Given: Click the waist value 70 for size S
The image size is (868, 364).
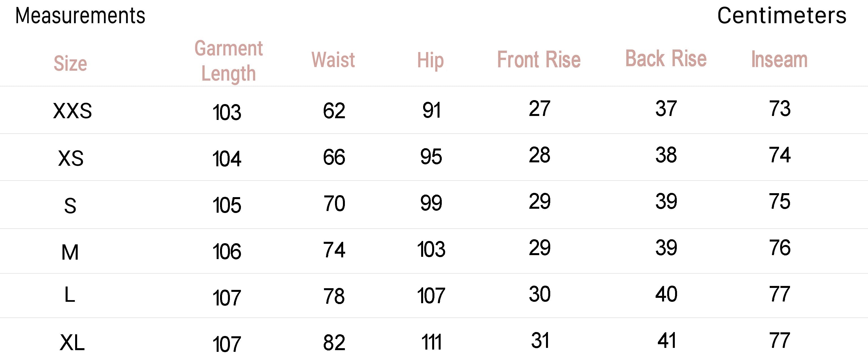Looking at the screenshot, I should tap(334, 203).
